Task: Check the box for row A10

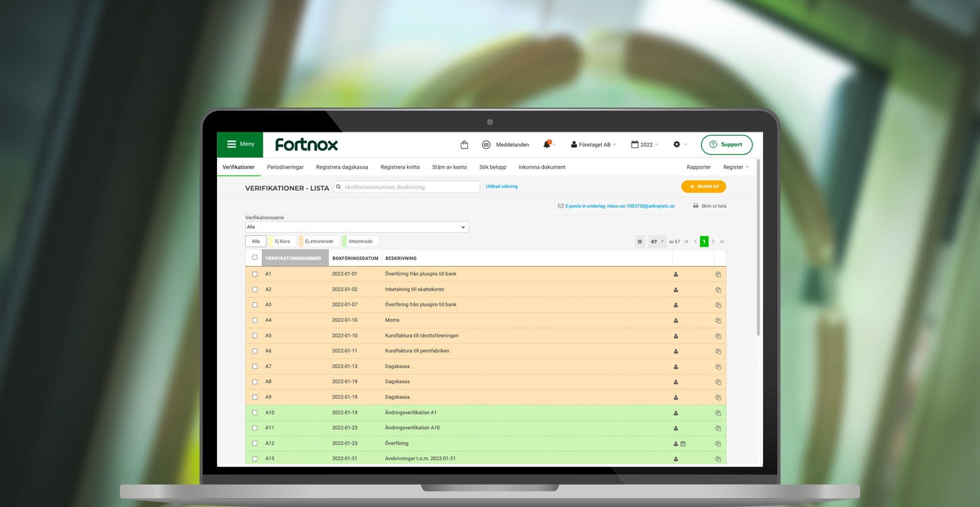Action: (x=255, y=413)
